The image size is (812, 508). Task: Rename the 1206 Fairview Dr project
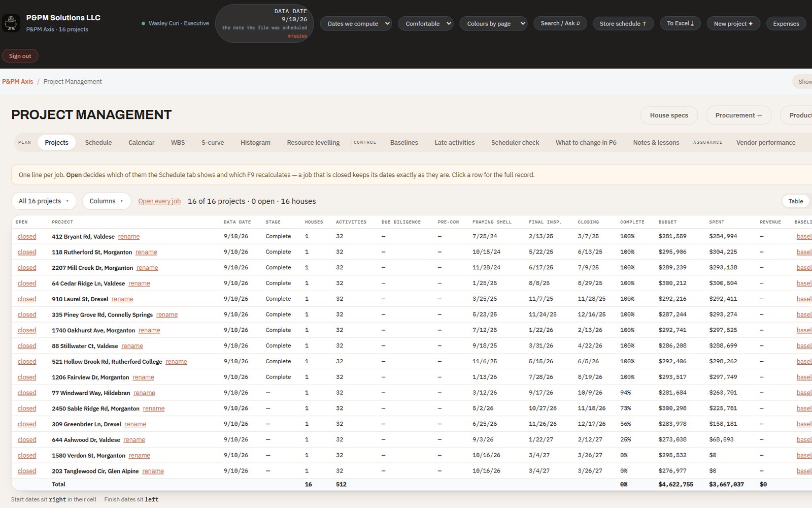click(143, 377)
